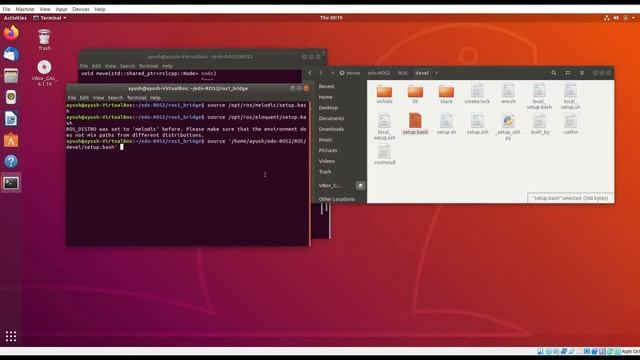Open Rhythmbox music player in the dock
This screenshot has height=360, width=640.
coord(11,97)
